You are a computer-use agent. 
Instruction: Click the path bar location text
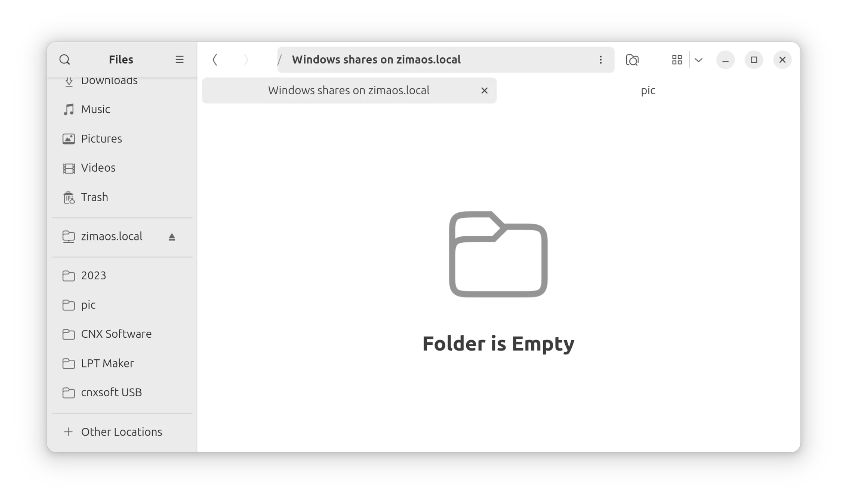tap(376, 60)
